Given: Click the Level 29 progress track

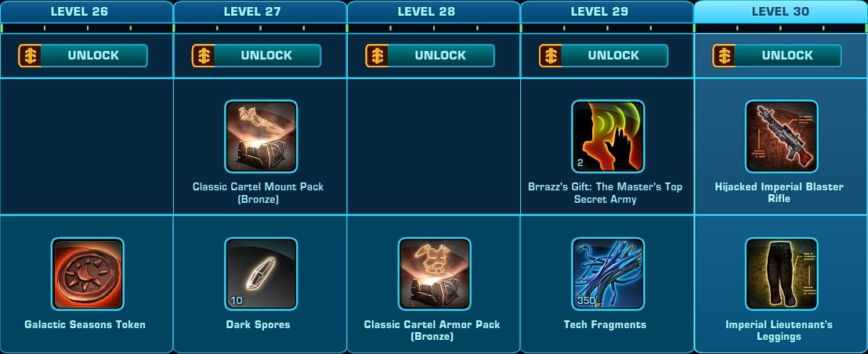Looking at the screenshot, I should (607, 27).
